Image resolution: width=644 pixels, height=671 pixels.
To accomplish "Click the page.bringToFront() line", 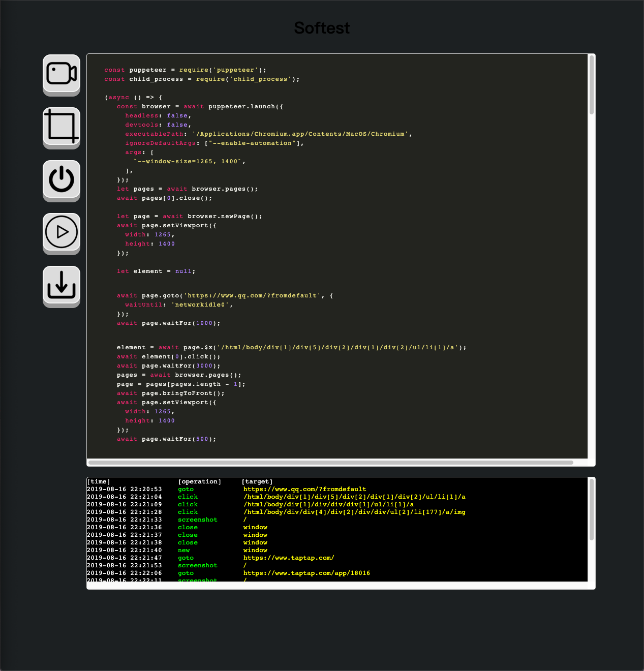I will coord(171,393).
